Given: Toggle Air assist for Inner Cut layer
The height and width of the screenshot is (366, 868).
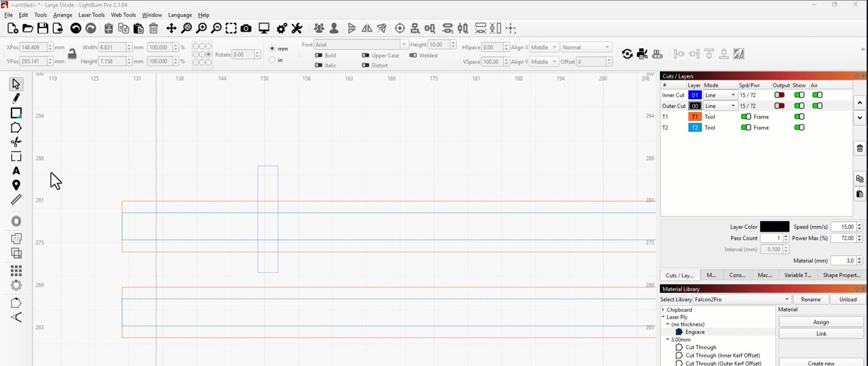Looking at the screenshot, I should 817,95.
